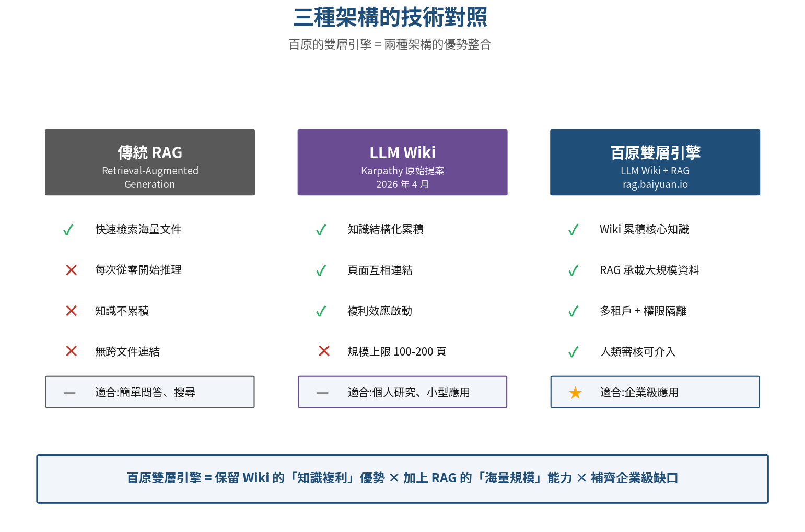
Task: Click the green check beside 快速檢索海量文件
Action: tap(68, 230)
